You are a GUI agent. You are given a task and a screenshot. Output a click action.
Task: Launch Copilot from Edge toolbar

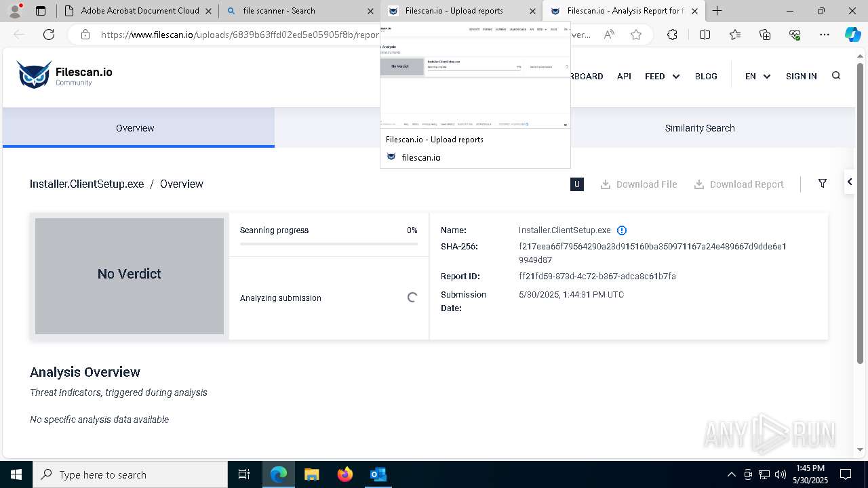click(x=852, y=35)
